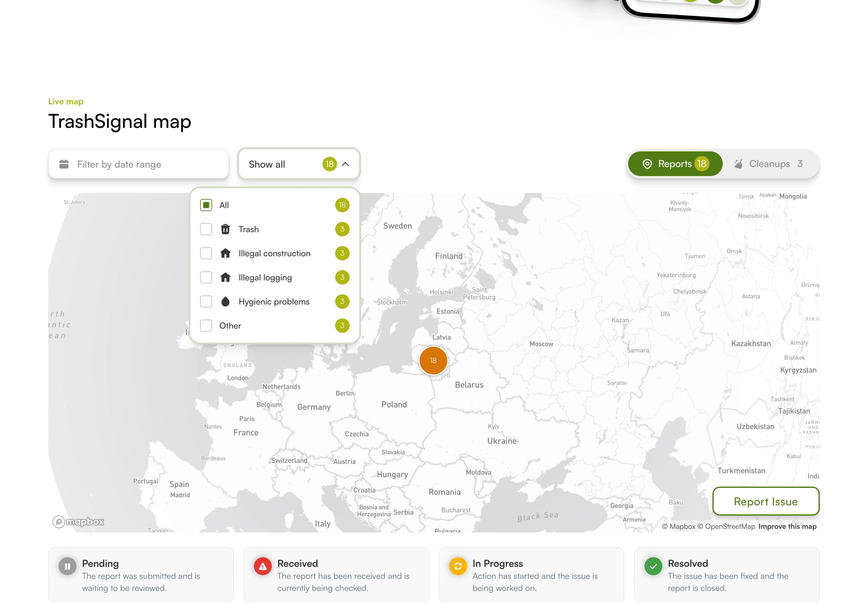Viewport: 868px width, 603px height.
Task: Click the house icon beside Illegal logging
Action: click(225, 277)
